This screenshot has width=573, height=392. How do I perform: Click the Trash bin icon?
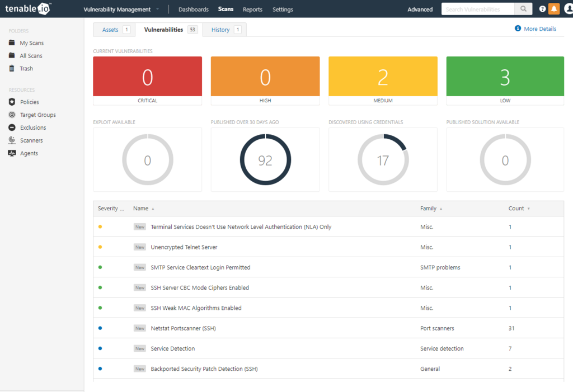tap(12, 68)
